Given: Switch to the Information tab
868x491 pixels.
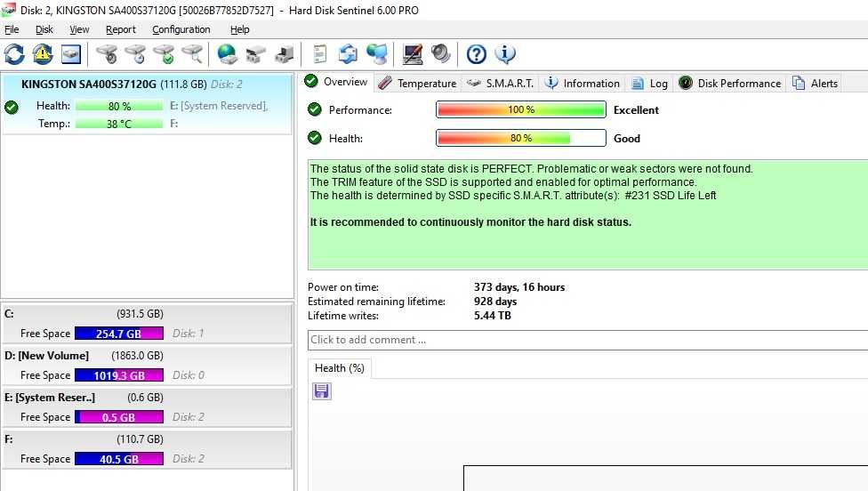Looking at the screenshot, I should (x=582, y=83).
